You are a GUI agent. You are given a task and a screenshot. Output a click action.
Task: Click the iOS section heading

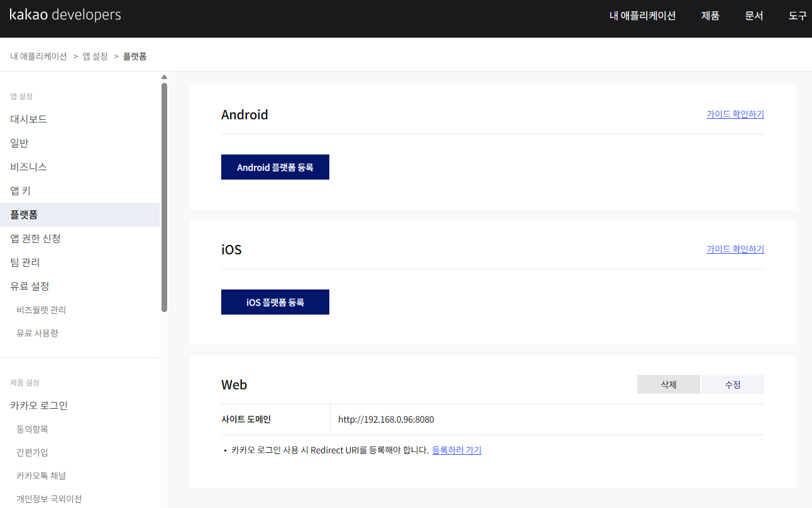click(x=231, y=250)
